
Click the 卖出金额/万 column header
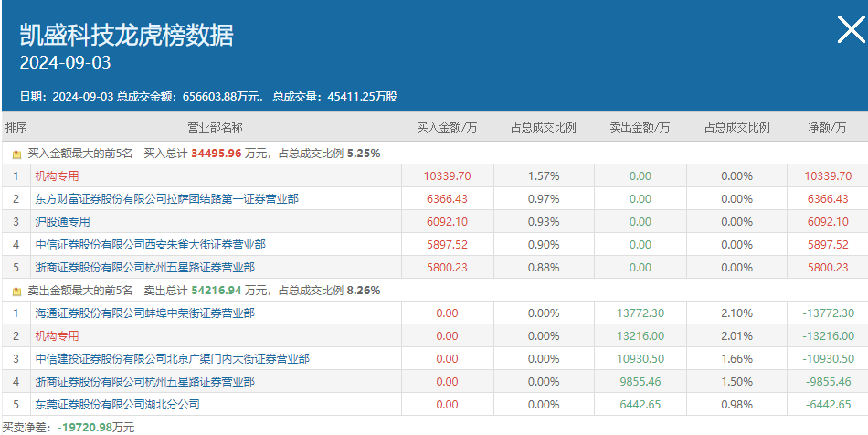(640, 127)
